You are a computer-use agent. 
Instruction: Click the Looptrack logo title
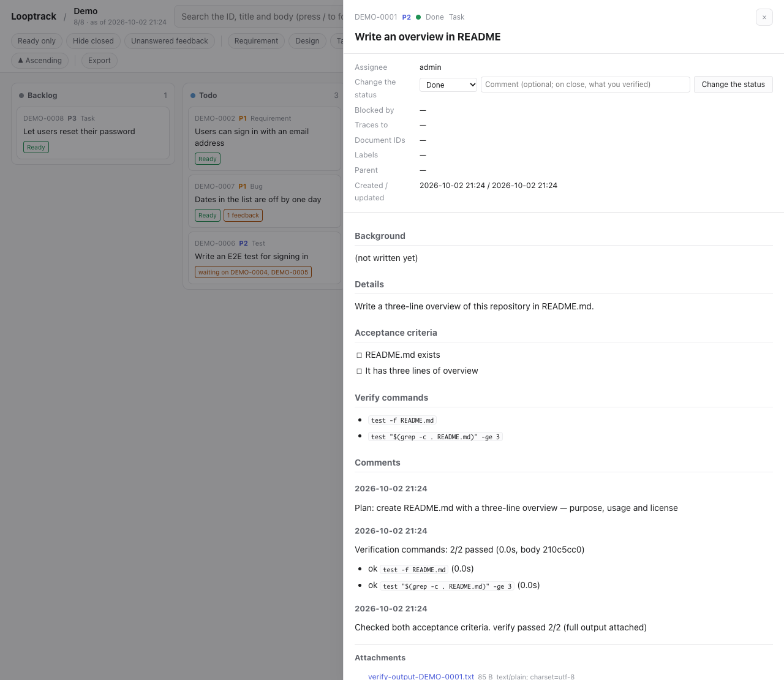click(34, 17)
